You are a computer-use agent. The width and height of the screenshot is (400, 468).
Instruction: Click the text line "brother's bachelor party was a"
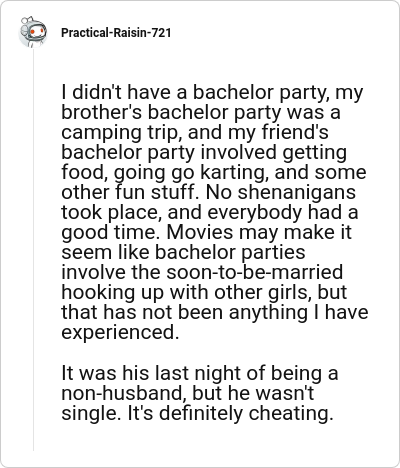(201, 112)
